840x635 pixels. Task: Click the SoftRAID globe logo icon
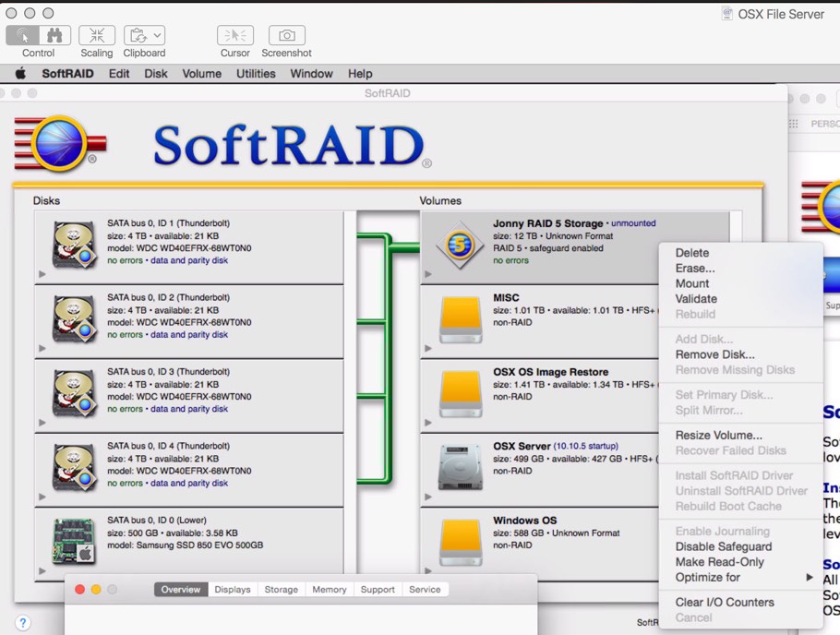59,143
